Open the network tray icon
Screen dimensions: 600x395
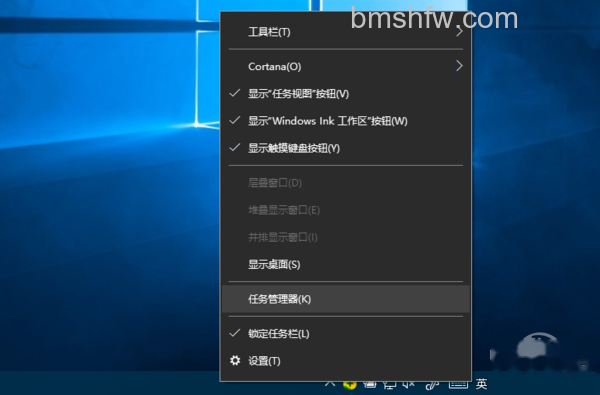(389, 385)
